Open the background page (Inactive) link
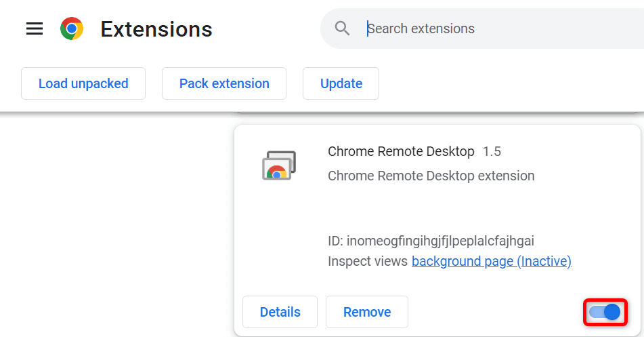The width and height of the screenshot is (644, 337). (x=491, y=261)
